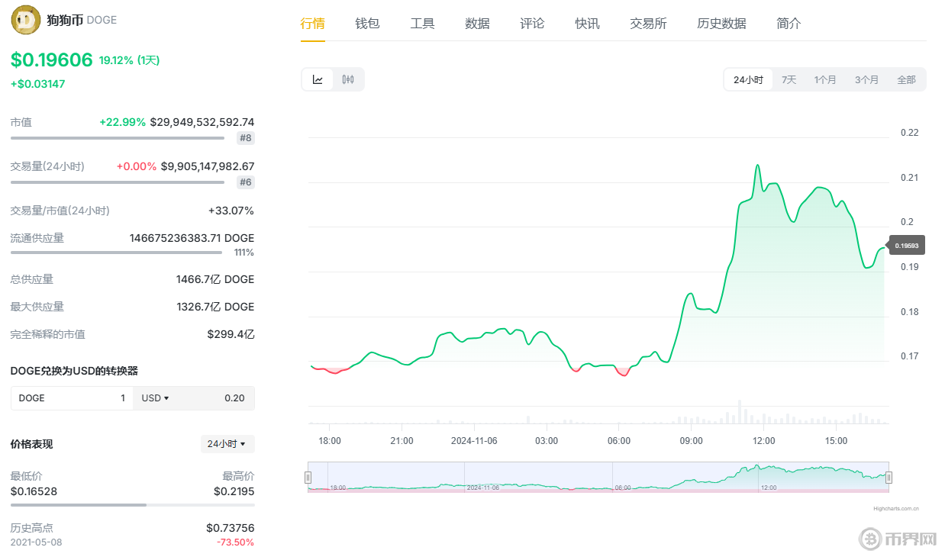Screen dimensions: 945x560
Task: Open the 钱包 tab
Action: click(367, 24)
